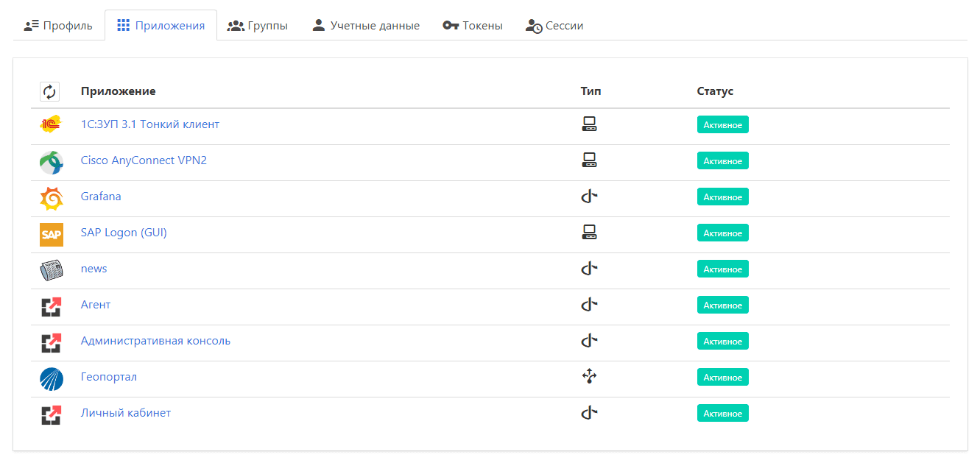Click the Геопортал blue globe icon
This screenshot has height=463, width=980.
point(51,378)
